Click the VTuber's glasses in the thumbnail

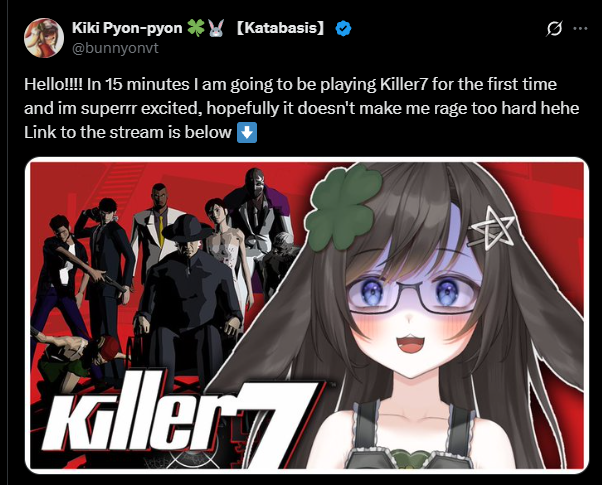(x=413, y=295)
